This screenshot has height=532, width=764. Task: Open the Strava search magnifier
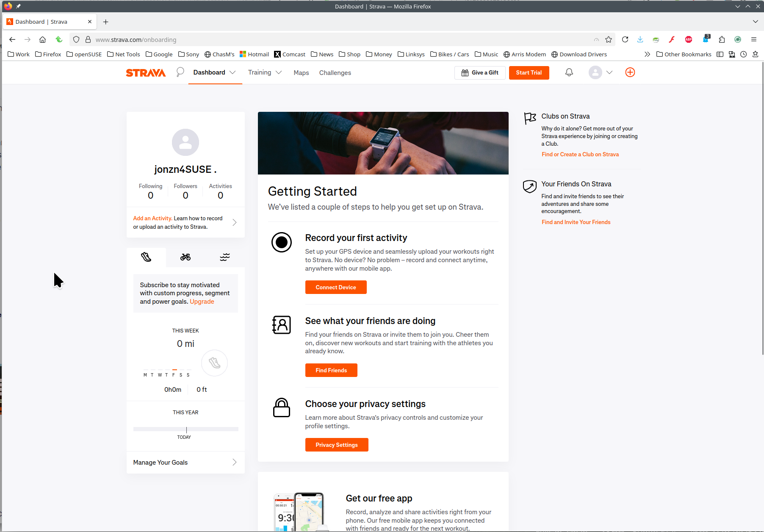180,72
